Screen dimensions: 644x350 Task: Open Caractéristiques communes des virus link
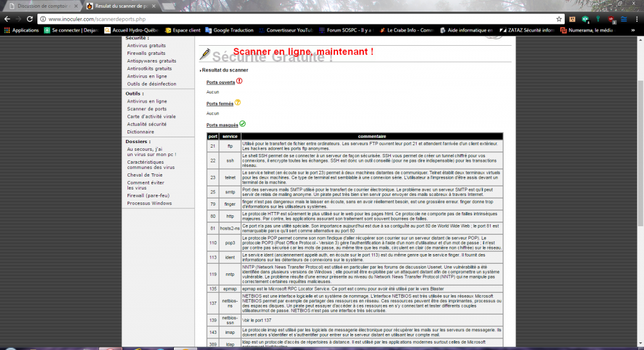point(151,164)
